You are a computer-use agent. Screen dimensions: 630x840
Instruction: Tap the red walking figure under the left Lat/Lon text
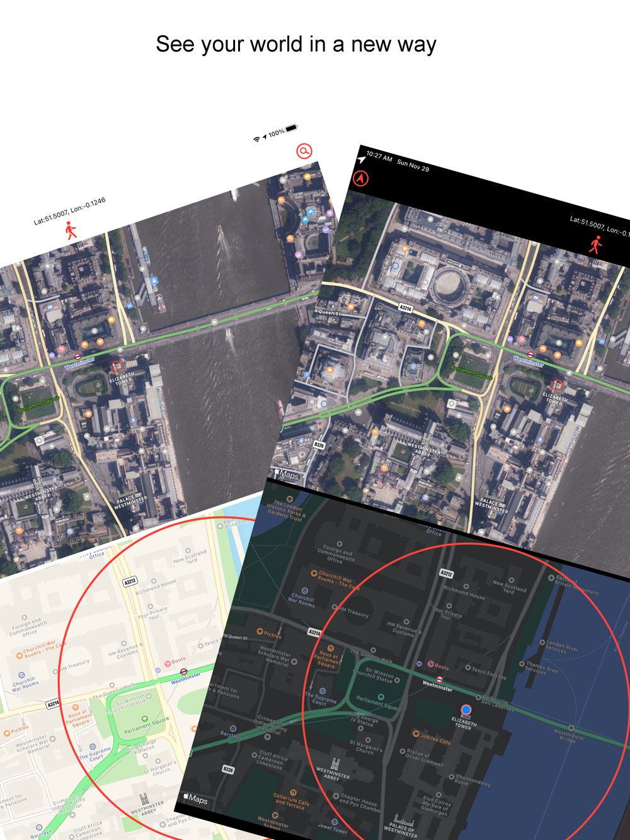point(71,230)
